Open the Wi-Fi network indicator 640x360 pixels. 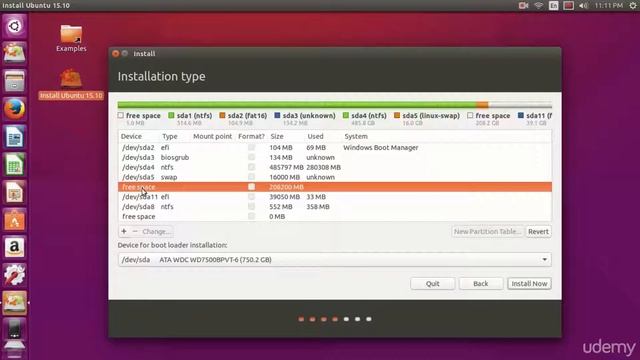[x=539, y=5]
